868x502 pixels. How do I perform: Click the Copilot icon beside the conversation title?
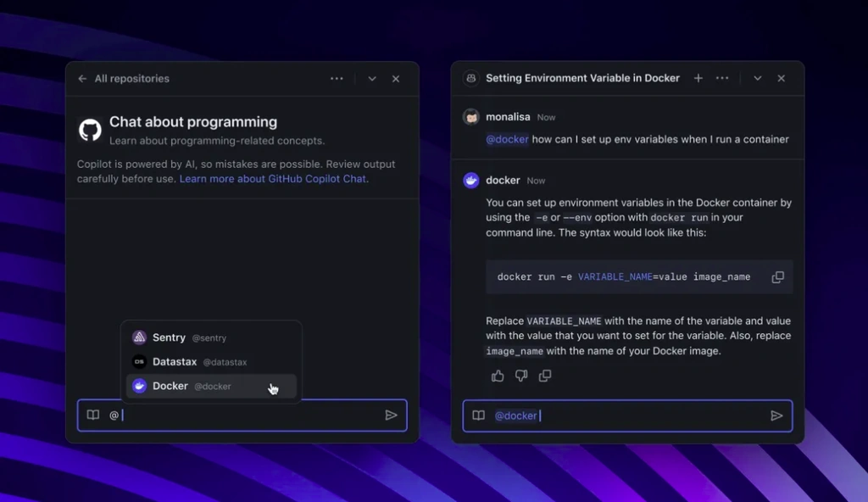471,78
